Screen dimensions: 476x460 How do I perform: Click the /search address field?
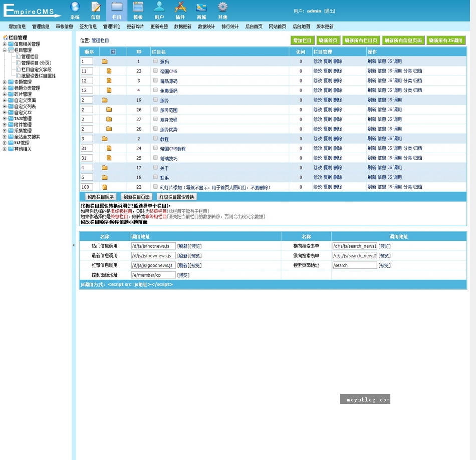coord(355,265)
